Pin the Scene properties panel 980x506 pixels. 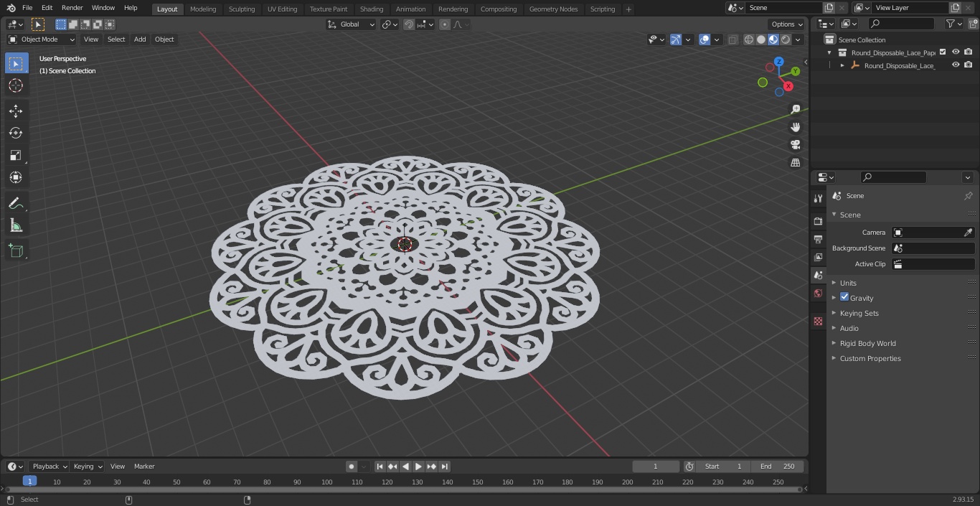pyautogui.click(x=968, y=196)
